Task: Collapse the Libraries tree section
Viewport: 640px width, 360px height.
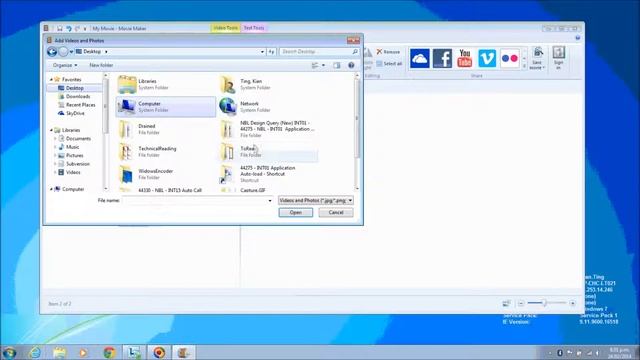Action: 51,130
